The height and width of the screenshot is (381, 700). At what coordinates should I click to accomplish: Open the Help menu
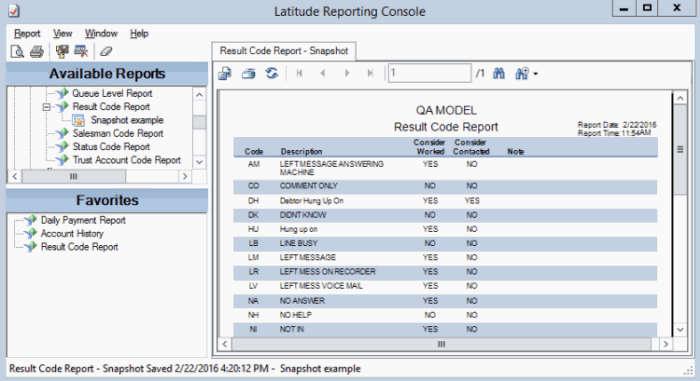(x=139, y=33)
